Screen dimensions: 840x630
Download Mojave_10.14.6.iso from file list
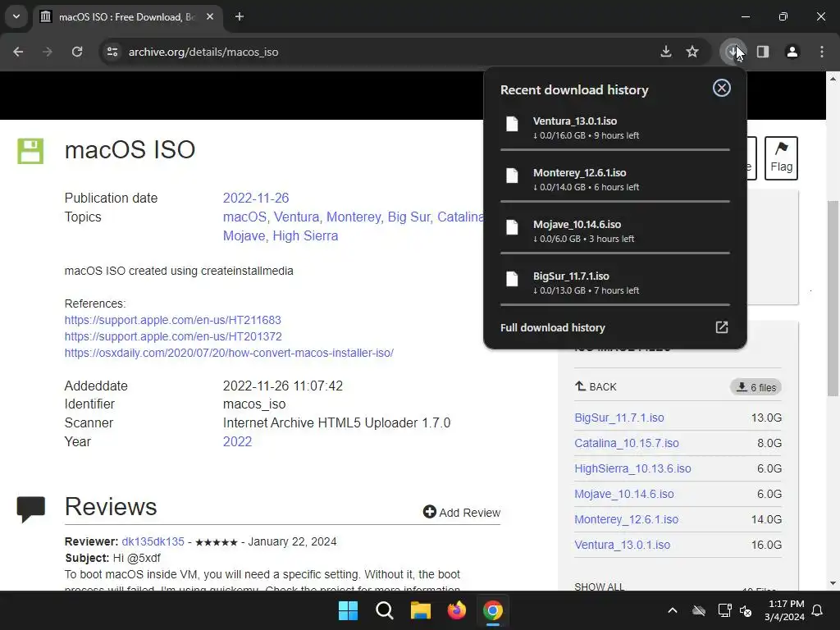624,494
